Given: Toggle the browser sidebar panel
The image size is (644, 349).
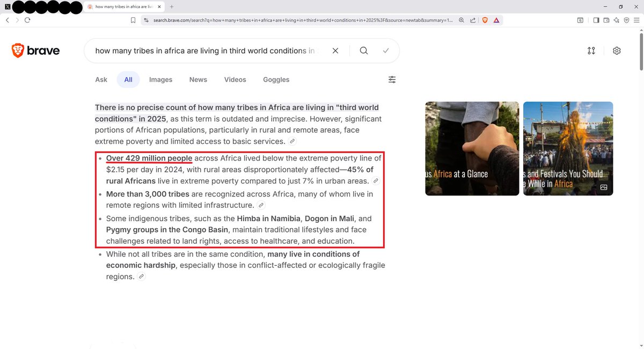Looking at the screenshot, I should 596,20.
